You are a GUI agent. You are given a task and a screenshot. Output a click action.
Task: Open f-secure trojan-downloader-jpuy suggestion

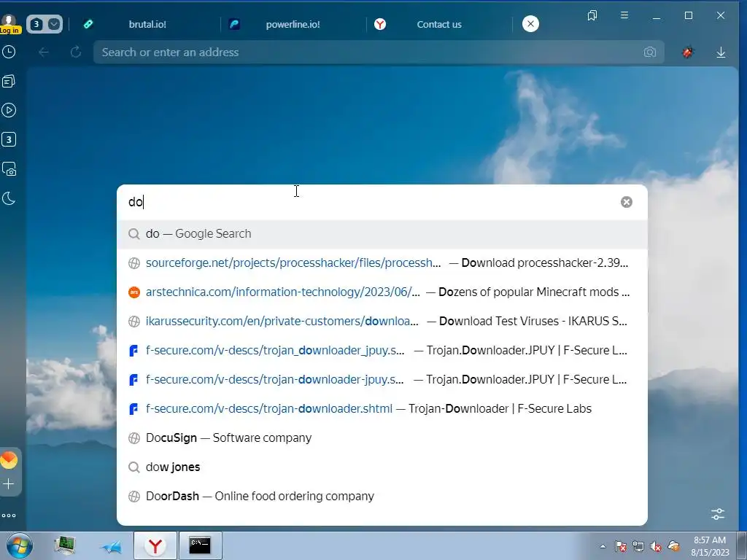(382, 379)
